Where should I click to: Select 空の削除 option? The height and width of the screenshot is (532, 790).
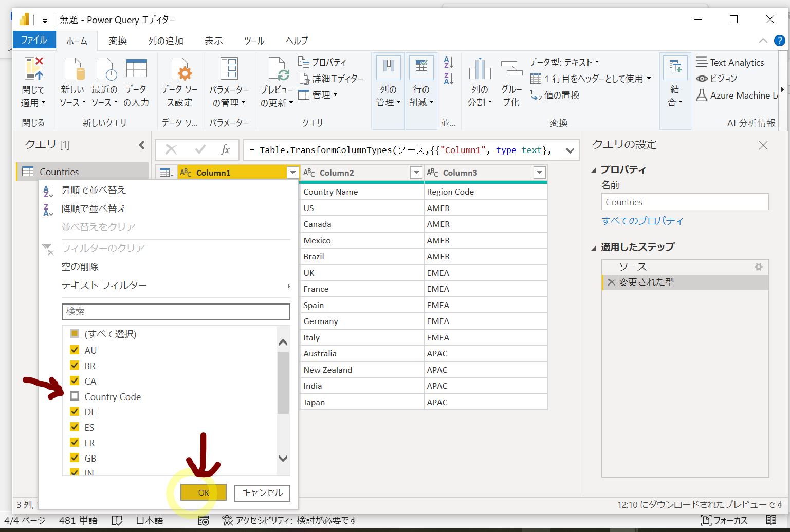pos(80,267)
